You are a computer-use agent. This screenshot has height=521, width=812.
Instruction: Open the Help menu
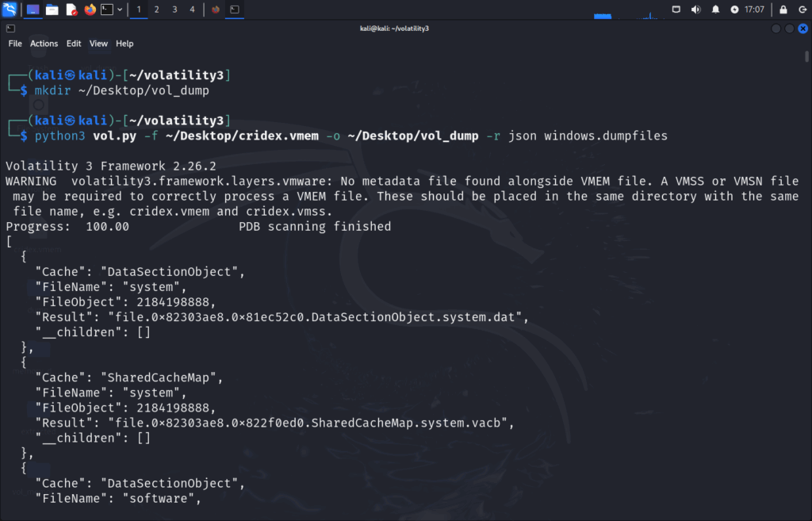tap(124, 44)
